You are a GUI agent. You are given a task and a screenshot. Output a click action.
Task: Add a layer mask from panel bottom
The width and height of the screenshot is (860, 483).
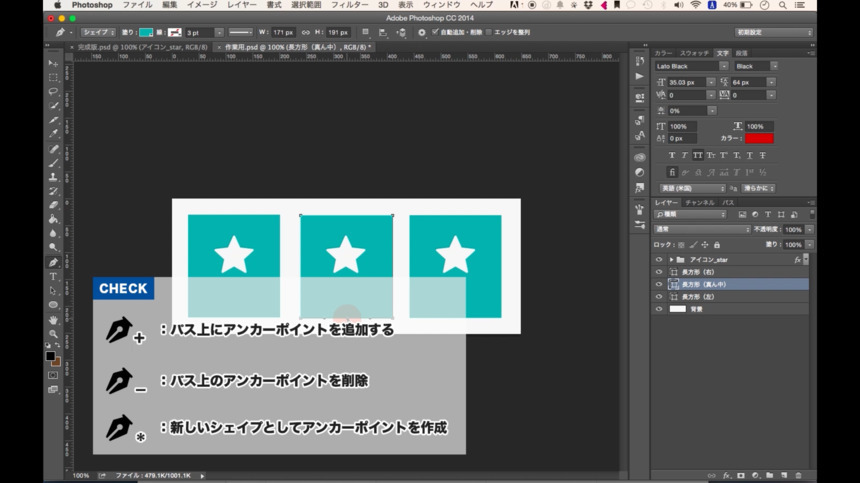pyautogui.click(x=741, y=475)
